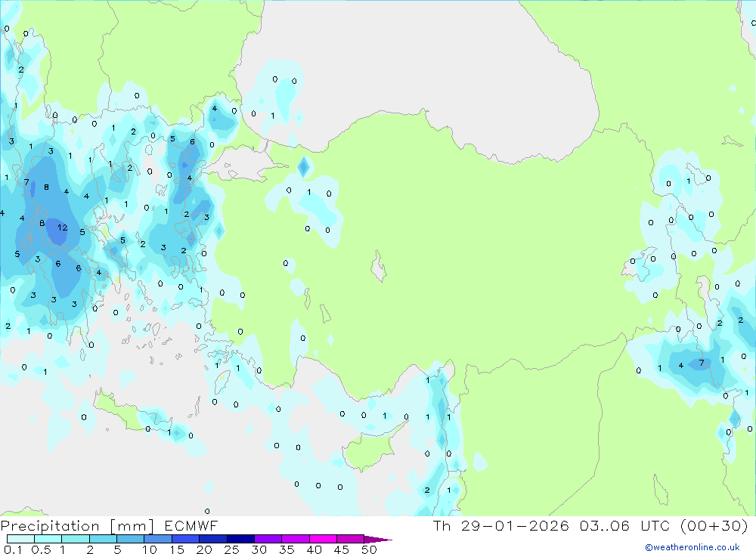Pick the 2–5 mm legend color swatch
Image resolution: width=756 pixels, height=554 pixels.
(x=103, y=539)
